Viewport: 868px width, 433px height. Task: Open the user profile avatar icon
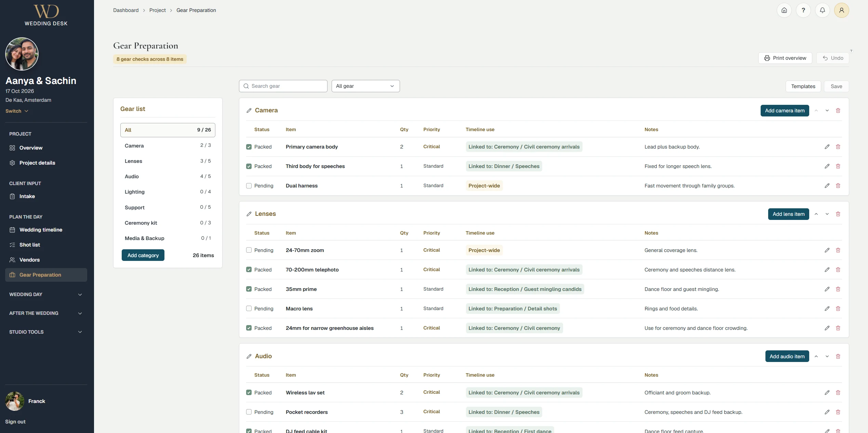pos(841,10)
